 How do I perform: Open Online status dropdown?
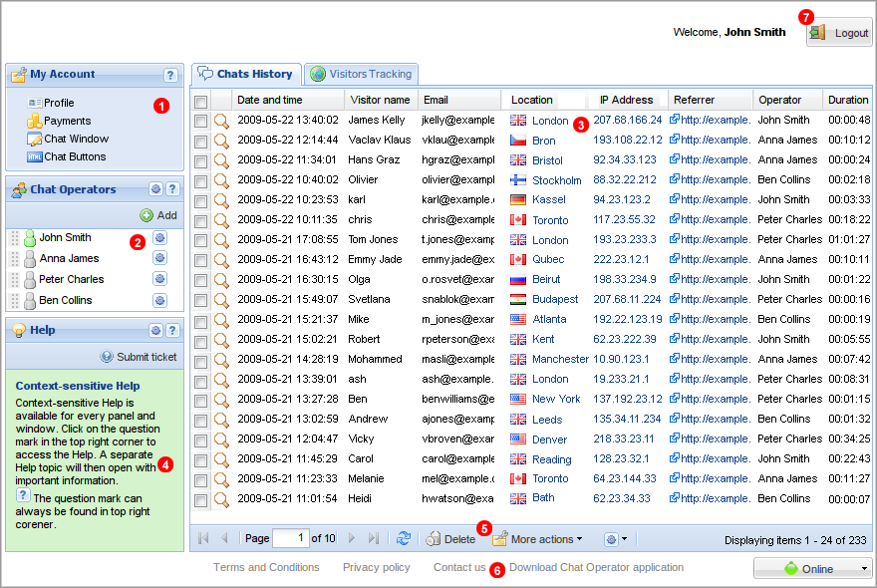coord(864,569)
